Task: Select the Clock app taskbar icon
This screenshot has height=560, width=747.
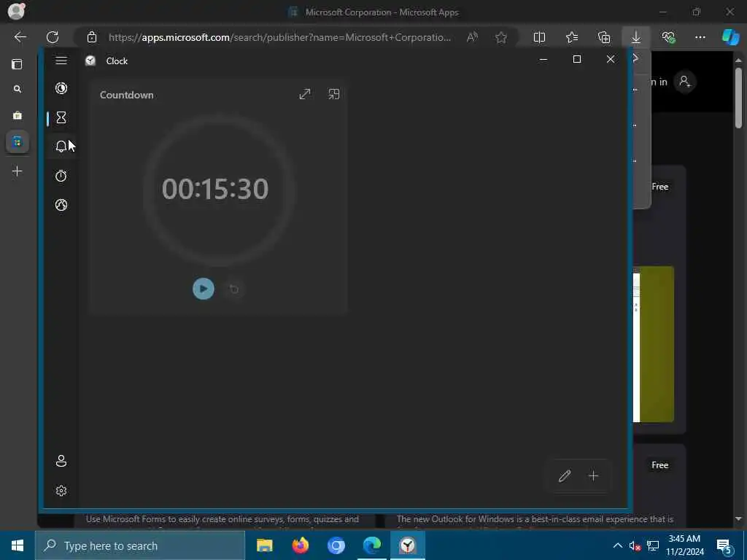Action: [408, 545]
